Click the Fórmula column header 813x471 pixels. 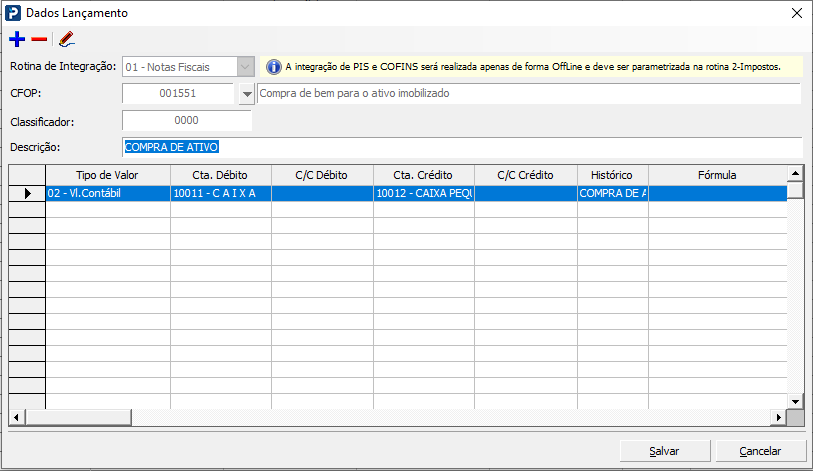pos(718,175)
